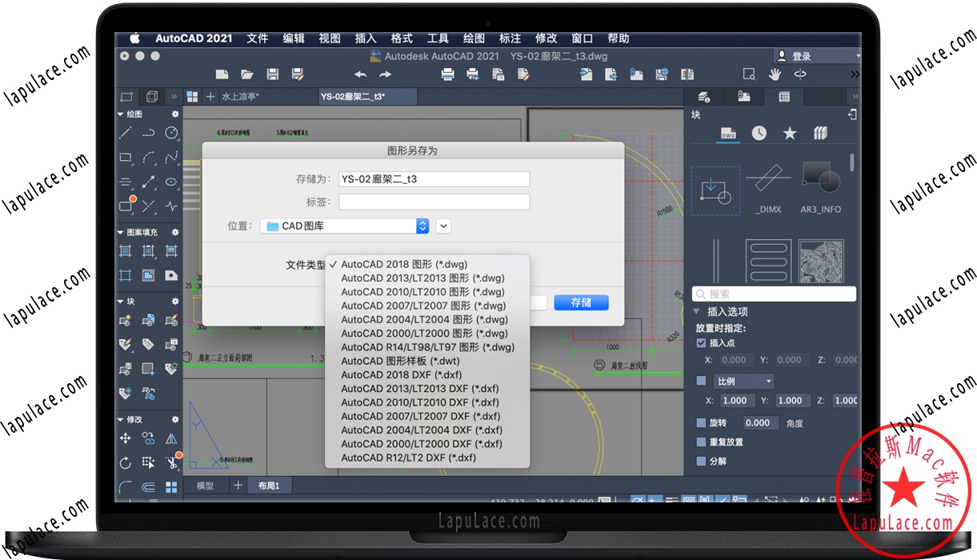Click the Print icon in toolbar

point(448,74)
